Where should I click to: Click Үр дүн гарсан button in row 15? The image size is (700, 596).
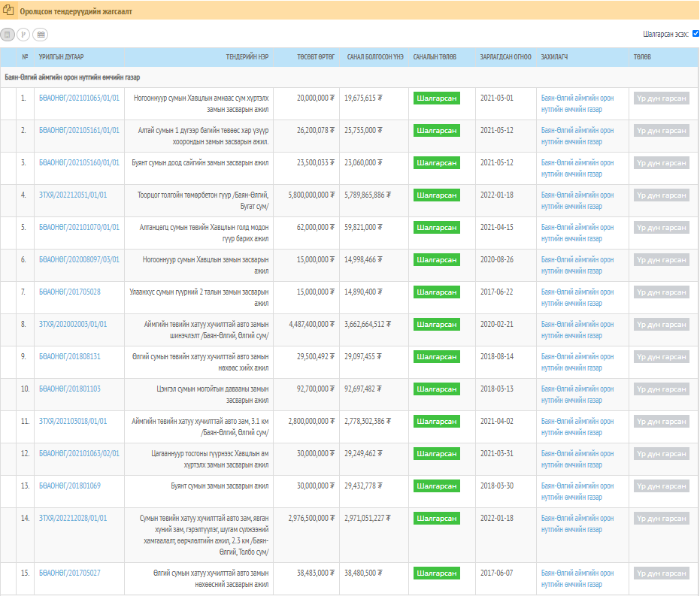tap(661, 573)
